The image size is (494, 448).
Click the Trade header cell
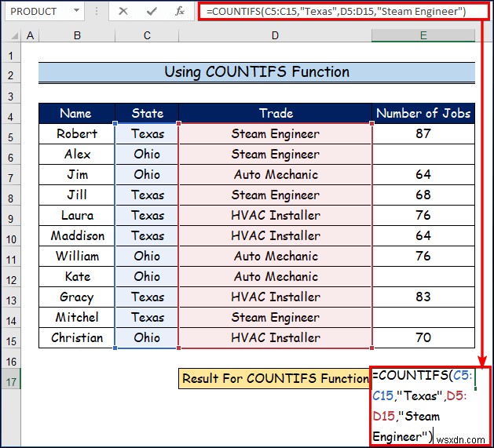pyautogui.click(x=276, y=113)
